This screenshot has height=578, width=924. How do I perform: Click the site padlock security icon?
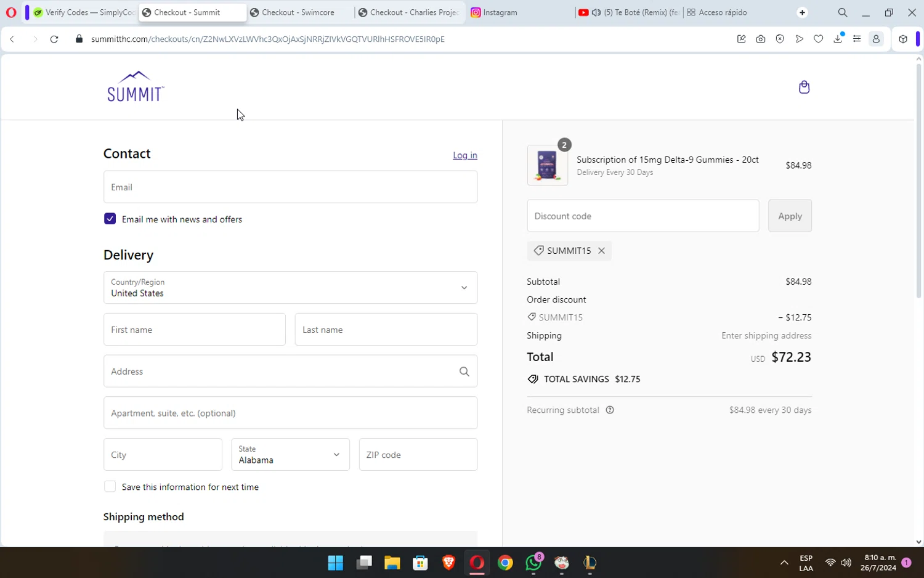click(79, 39)
